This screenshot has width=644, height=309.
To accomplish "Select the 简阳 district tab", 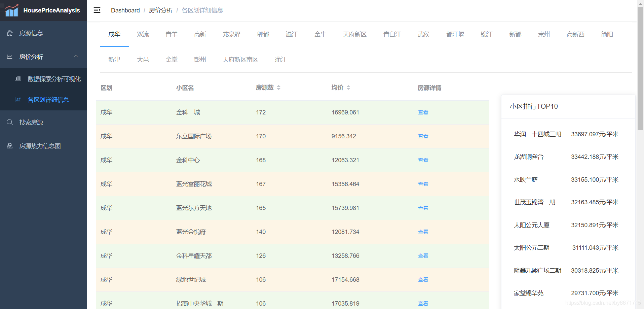I will (607, 34).
